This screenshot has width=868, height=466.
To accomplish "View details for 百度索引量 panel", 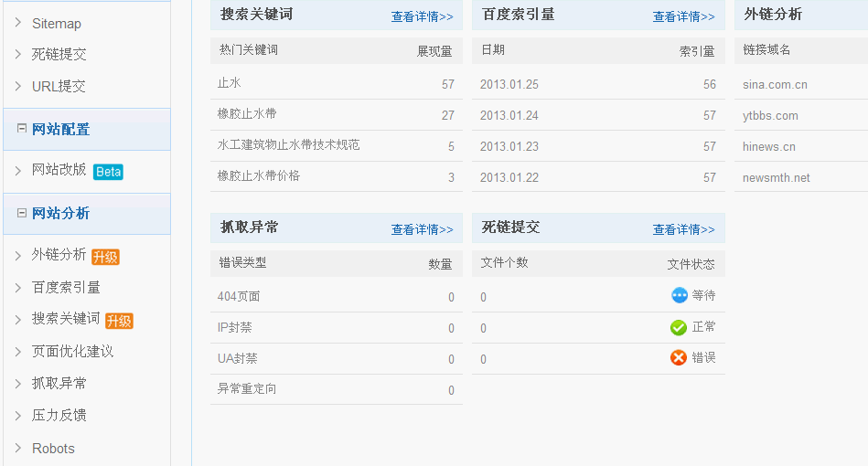I will tap(684, 16).
